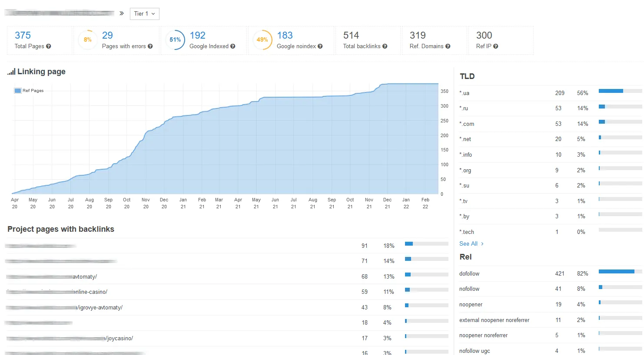The height and width of the screenshot is (355, 644).
Task: Click the 51% circular indexed gauge
Action: pyautogui.click(x=175, y=39)
